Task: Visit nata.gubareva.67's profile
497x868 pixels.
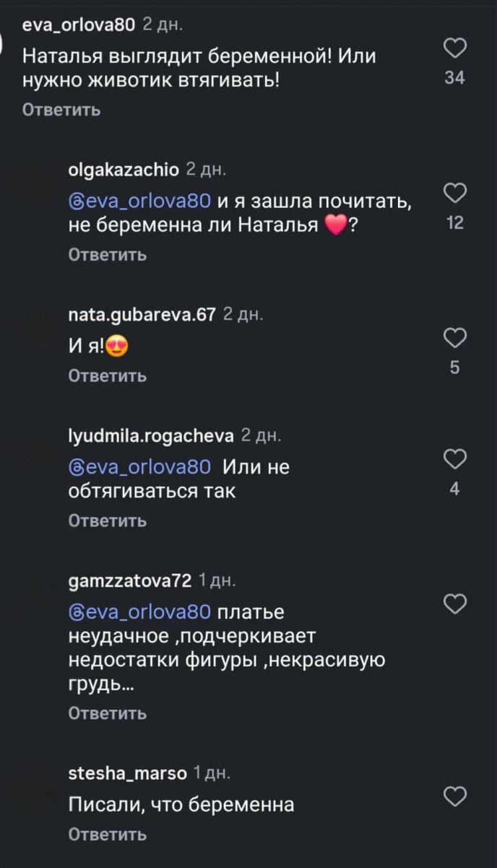Action: coord(142,315)
